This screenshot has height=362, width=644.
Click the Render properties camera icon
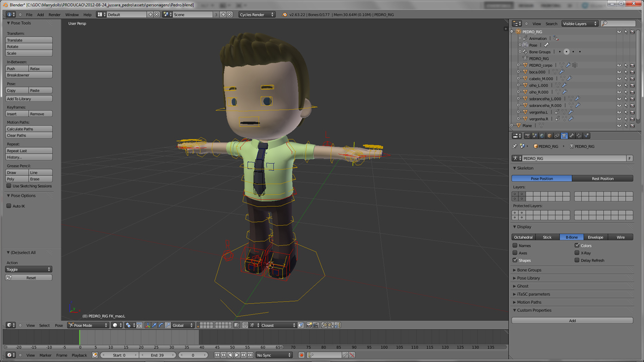pyautogui.click(x=527, y=136)
